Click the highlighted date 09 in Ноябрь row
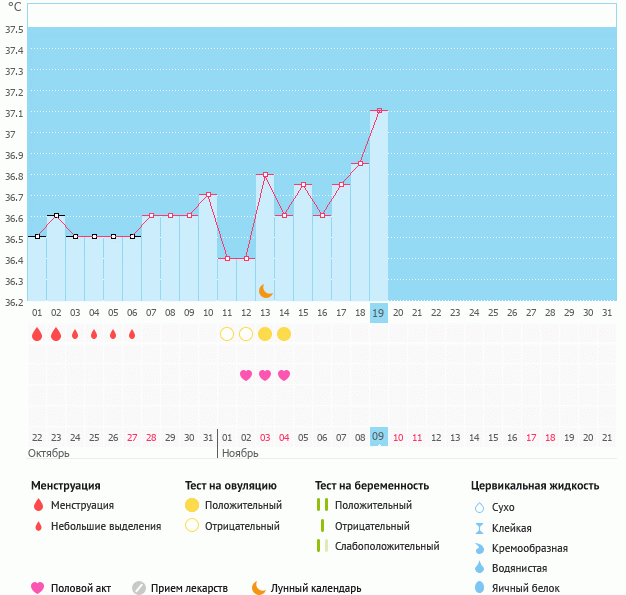 [x=379, y=437]
